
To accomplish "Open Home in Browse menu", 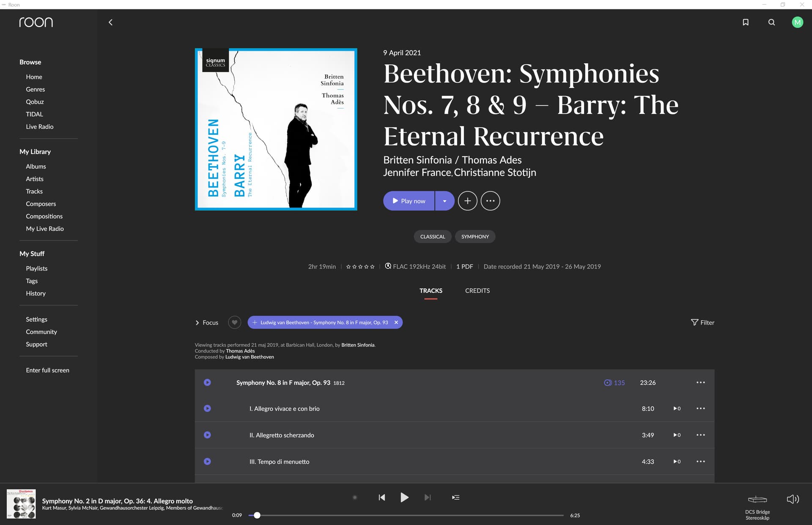I will pos(34,77).
